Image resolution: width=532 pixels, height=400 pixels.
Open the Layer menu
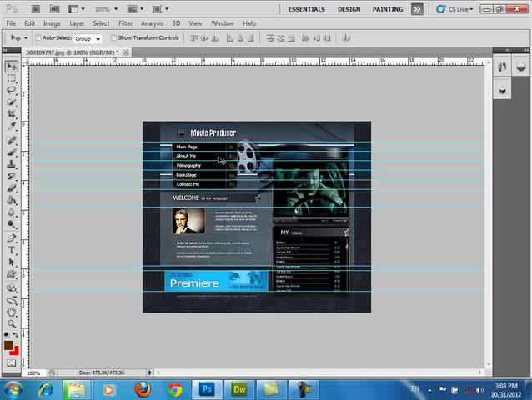(77, 23)
